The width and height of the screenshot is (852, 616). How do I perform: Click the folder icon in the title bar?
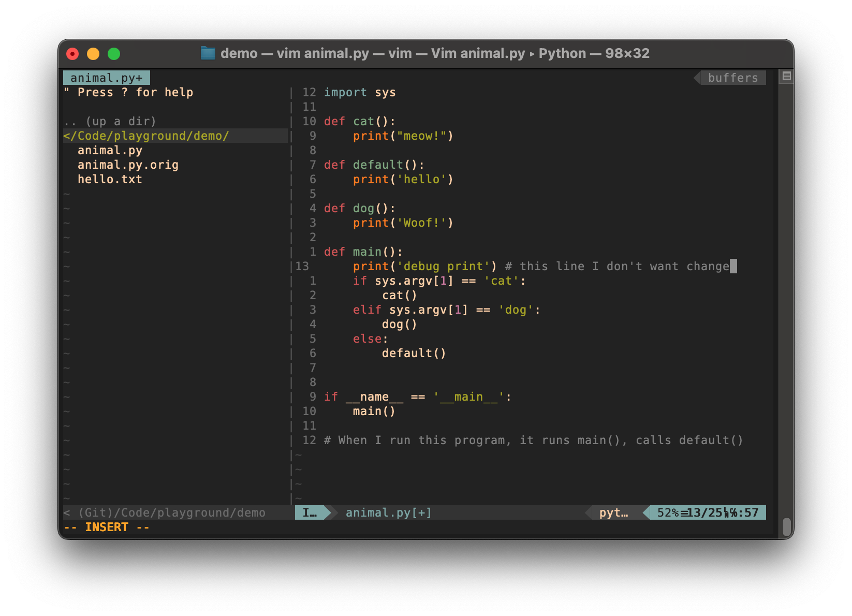208,53
